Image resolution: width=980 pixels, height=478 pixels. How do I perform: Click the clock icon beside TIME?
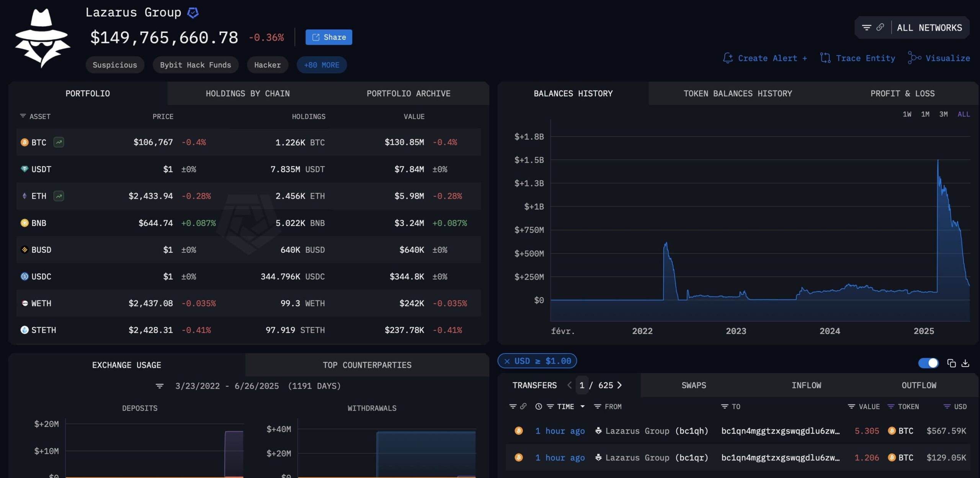point(539,406)
